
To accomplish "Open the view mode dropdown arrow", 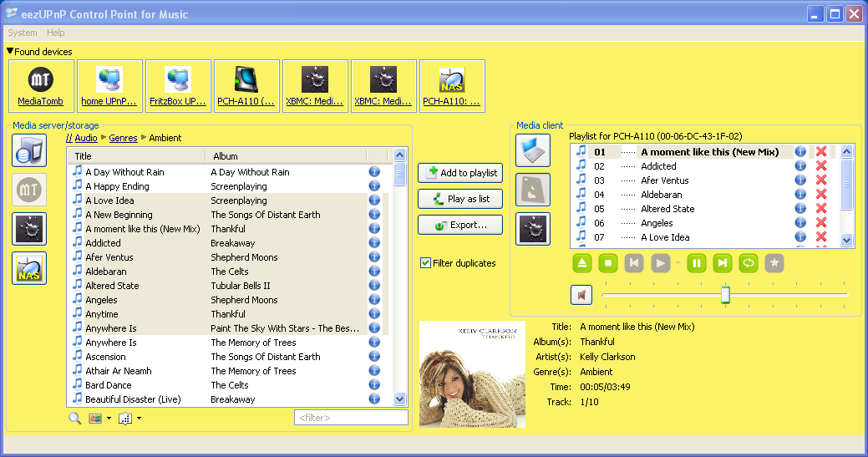I will 109,419.
